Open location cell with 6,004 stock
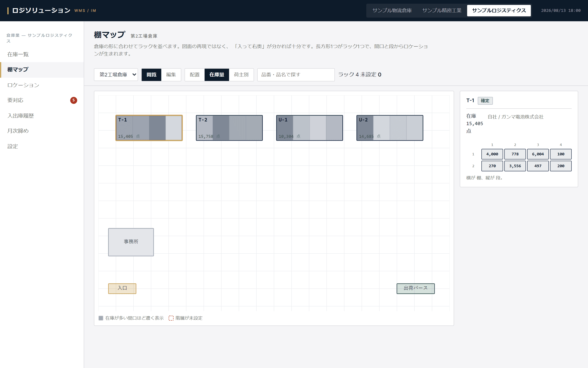The width and height of the screenshot is (588, 368). (x=538, y=154)
